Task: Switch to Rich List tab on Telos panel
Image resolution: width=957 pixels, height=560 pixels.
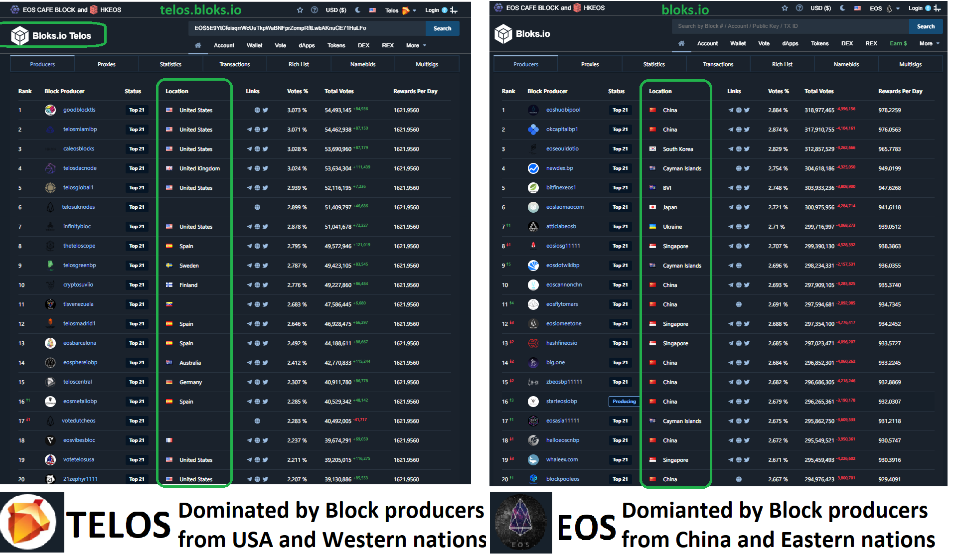Action: tap(299, 64)
